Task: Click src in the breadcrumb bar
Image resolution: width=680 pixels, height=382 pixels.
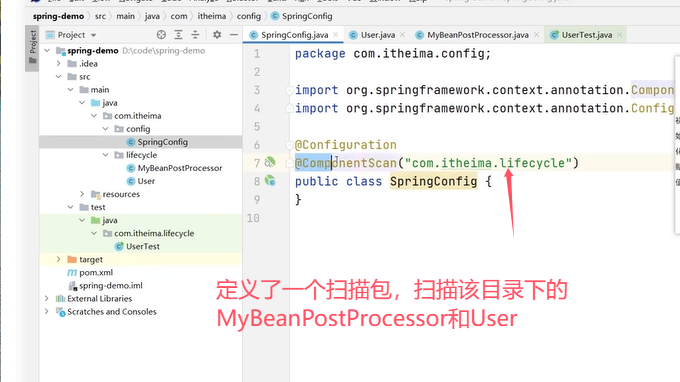Action: coord(100,16)
